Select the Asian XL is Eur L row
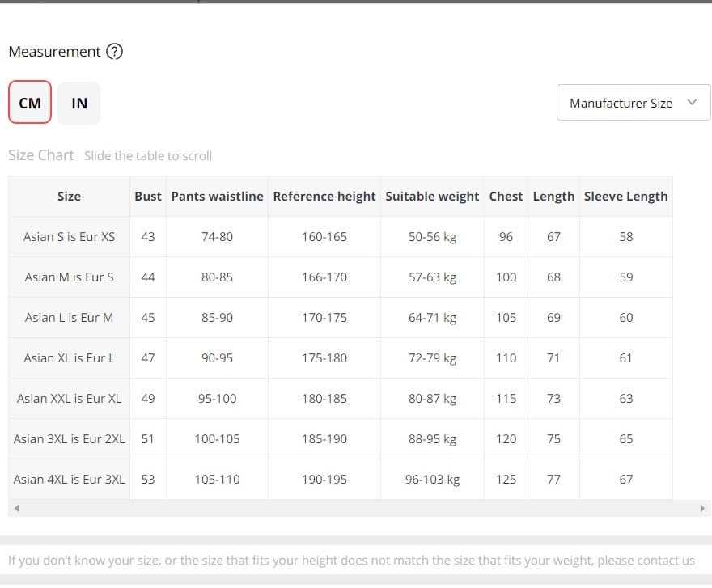 pyautogui.click(x=70, y=358)
